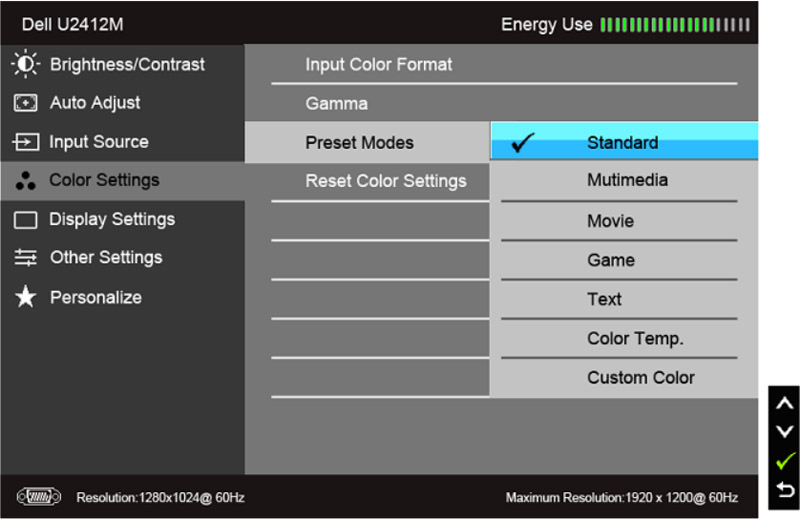Select Input Color Format option
Image resolution: width=800 pixels, height=519 pixels.
click(x=502, y=64)
